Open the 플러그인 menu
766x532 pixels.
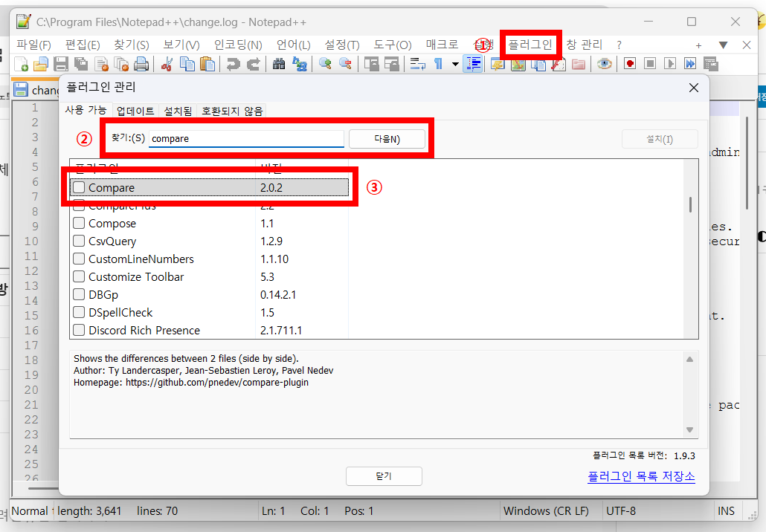click(x=530, y=45)
